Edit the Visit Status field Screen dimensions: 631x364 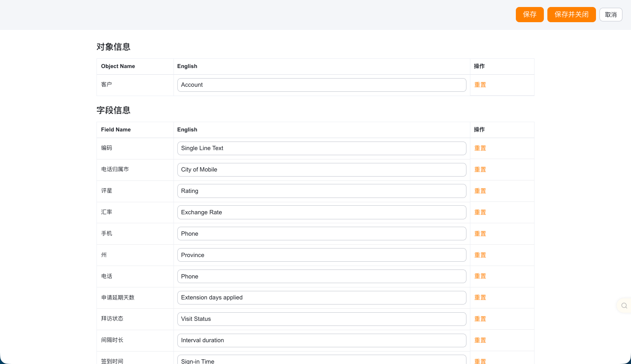pyautogui.click(x=322, y=319)
